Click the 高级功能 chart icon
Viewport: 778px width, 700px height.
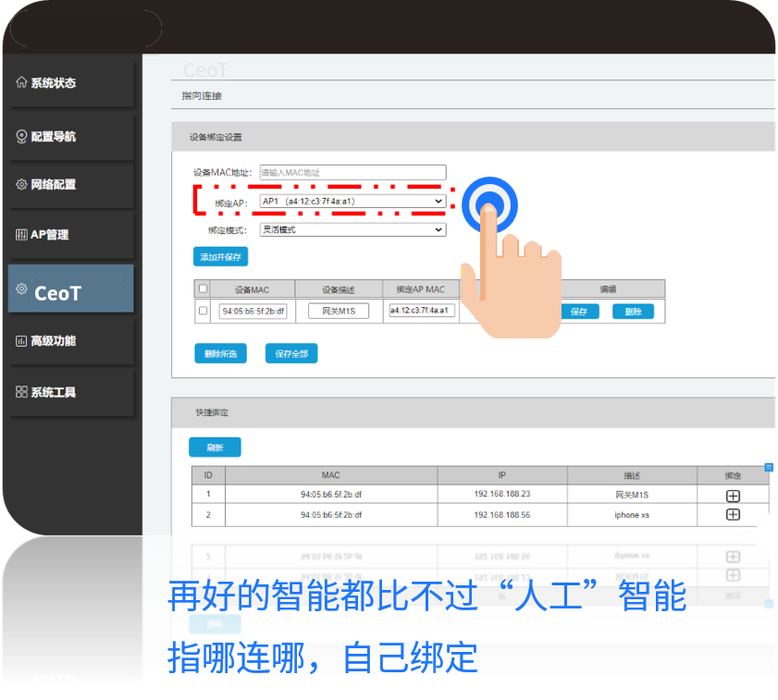pyautogui.click(x=22, y=339)
